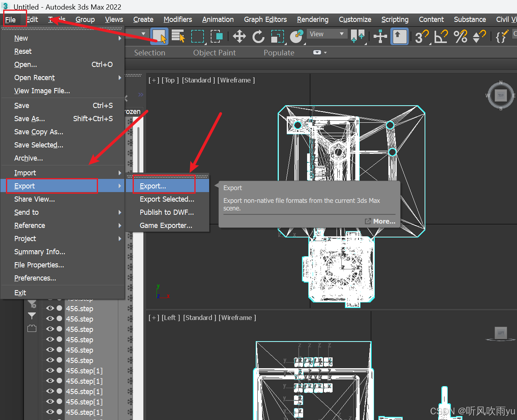Switch to the Selection ribbon tab
The height and width of the screenshot is (420, 517).
coord(149,53)
